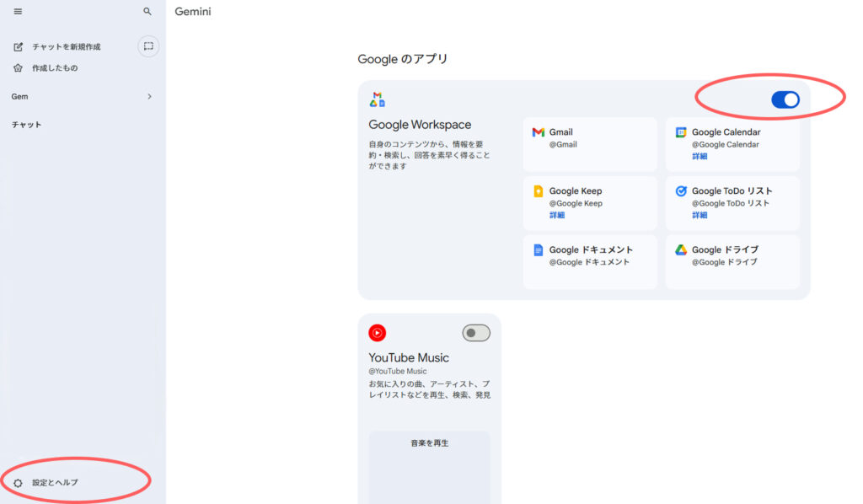Start a new chat with チャットを新規作成
863x504 pixels.
tap(66, 47)
